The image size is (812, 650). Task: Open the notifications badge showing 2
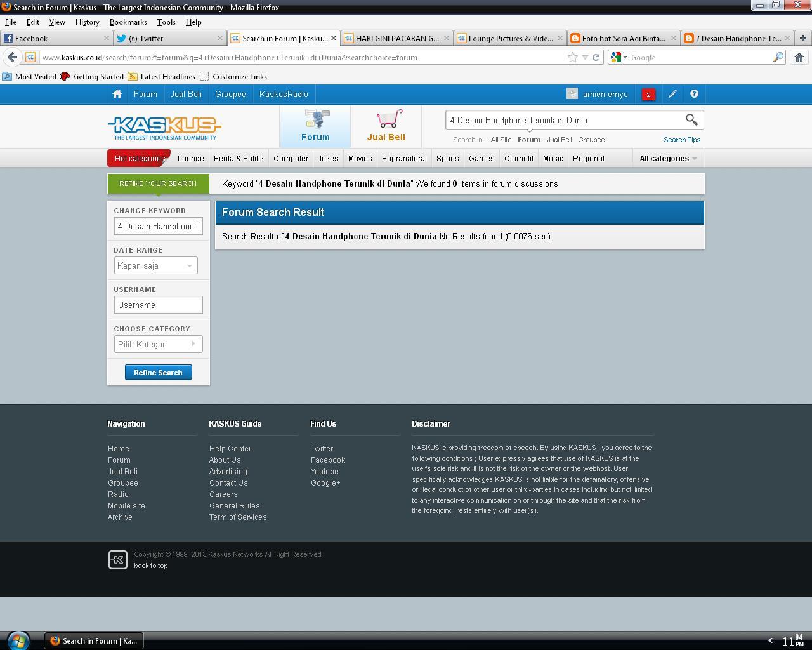[648, 95]
